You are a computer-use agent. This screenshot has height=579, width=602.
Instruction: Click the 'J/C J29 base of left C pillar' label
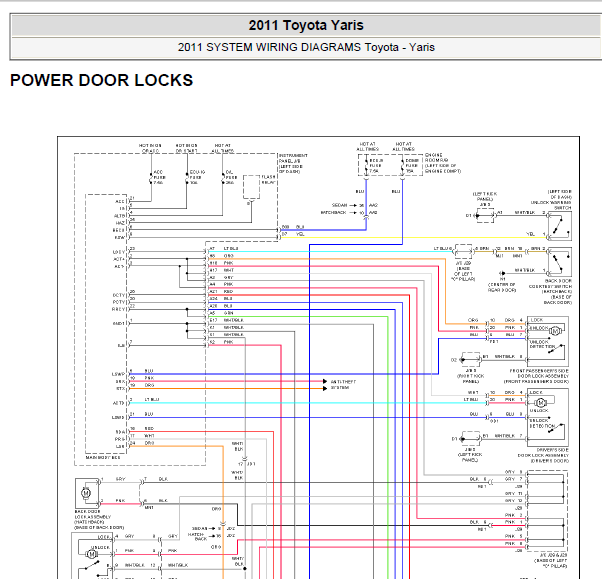(x=463, y=271)
